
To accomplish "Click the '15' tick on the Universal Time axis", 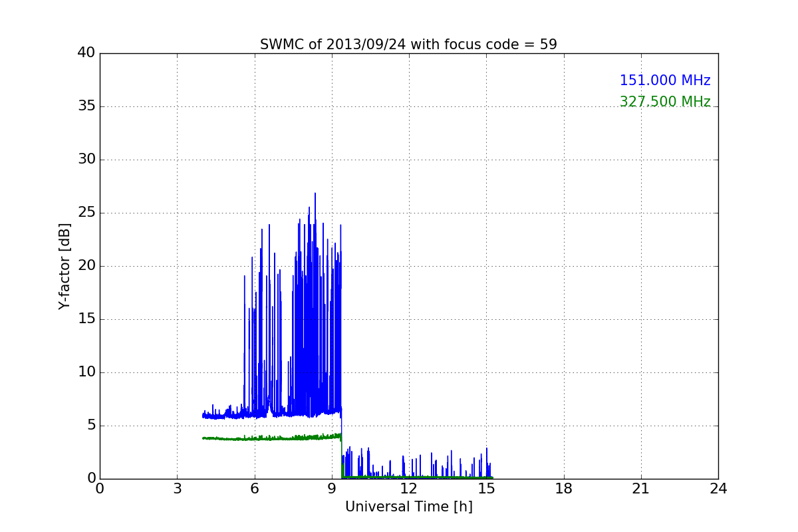I will [x=486, y=489].
